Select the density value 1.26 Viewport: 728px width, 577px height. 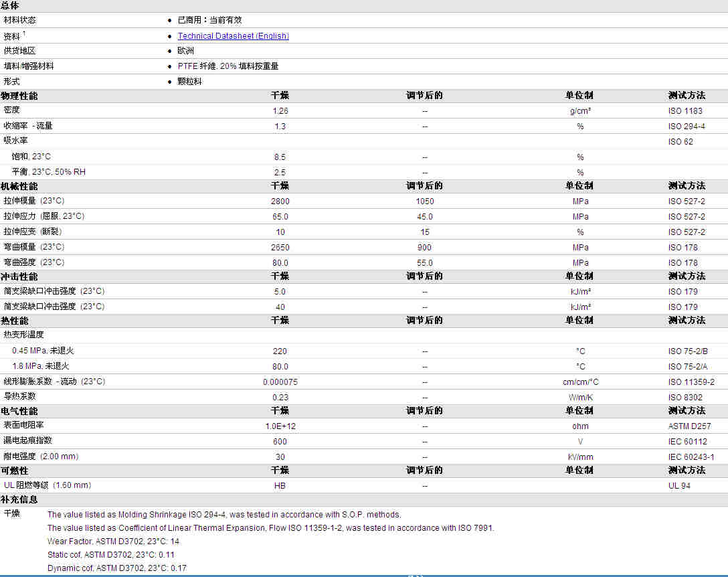280,111
